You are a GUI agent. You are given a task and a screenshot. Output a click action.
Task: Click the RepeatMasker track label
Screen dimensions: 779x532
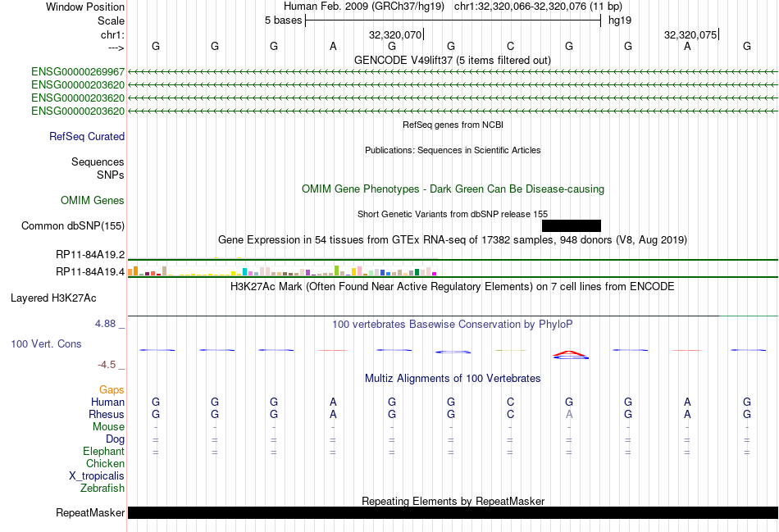point(90,512)
